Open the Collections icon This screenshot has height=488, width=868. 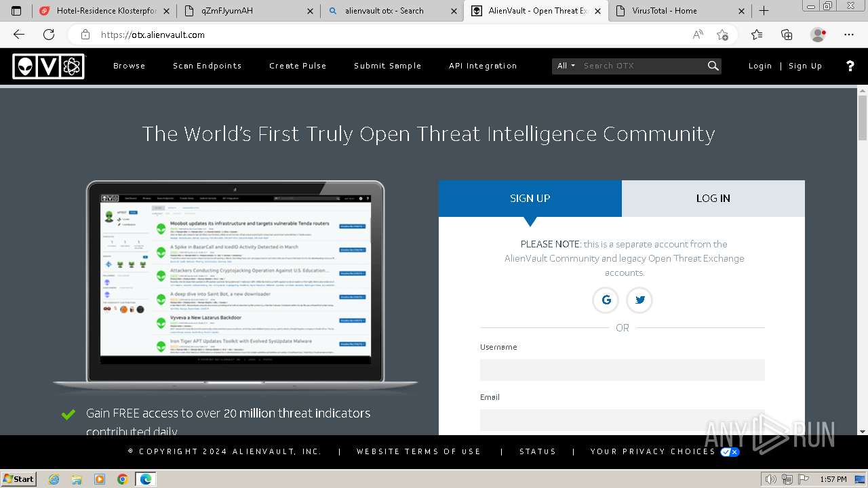[x=787, y=35]
